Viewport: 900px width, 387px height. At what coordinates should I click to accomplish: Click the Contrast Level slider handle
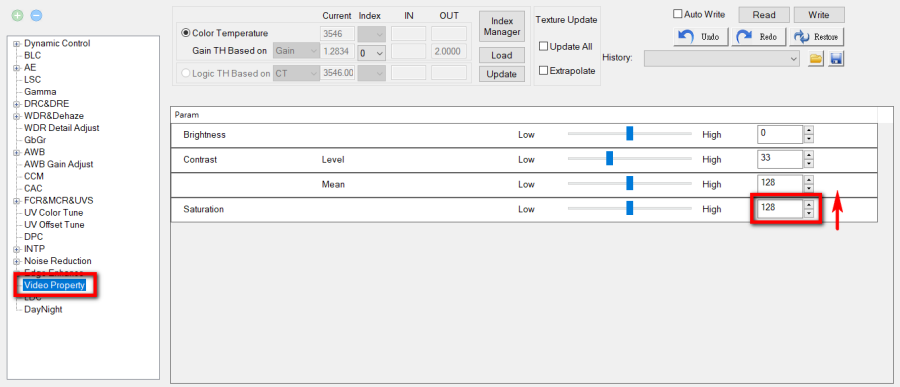coord(610,158)
